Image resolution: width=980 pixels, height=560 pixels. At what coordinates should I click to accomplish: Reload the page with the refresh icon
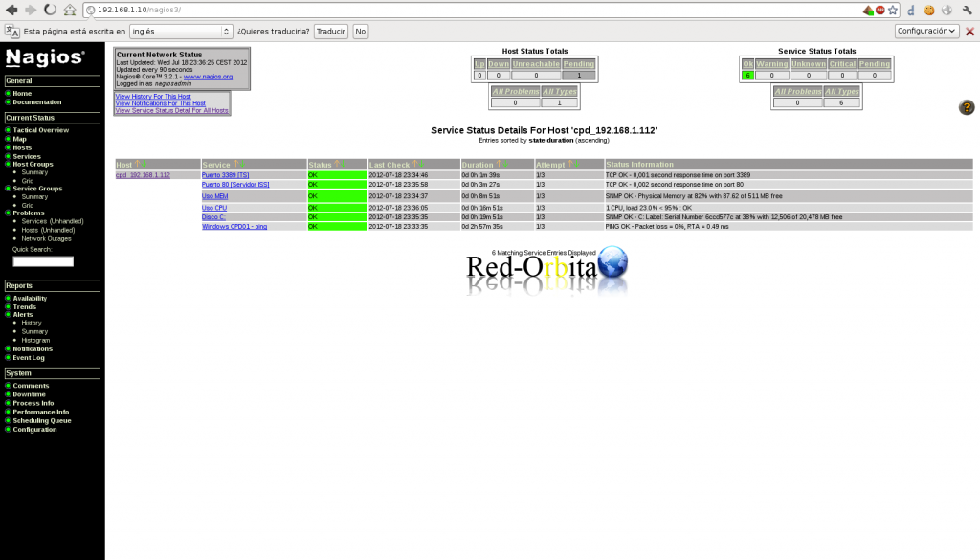pos(50,10)
